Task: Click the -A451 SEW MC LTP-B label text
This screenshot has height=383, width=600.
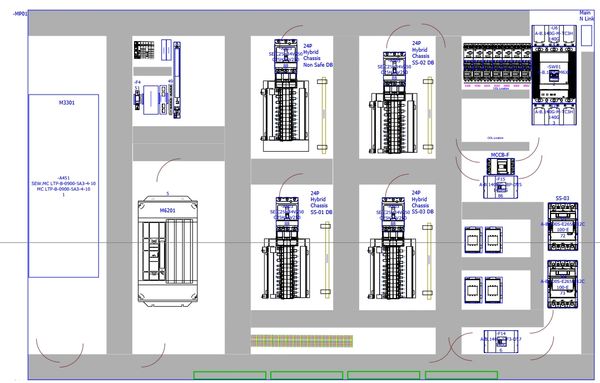Action: (64, 186)
